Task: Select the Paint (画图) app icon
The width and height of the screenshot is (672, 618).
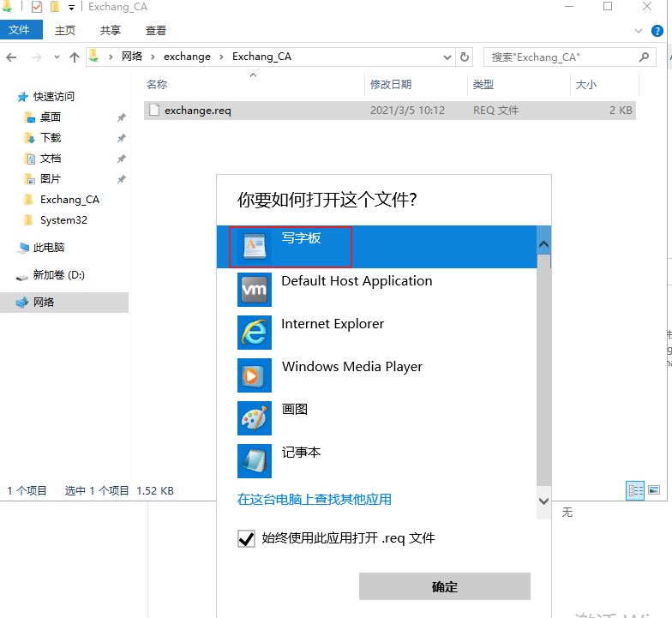Action: 255,418
